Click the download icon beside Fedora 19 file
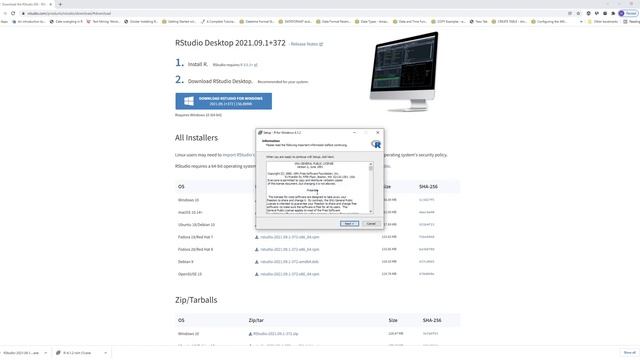This screenshot has height=360, width=640. [257, 237]
